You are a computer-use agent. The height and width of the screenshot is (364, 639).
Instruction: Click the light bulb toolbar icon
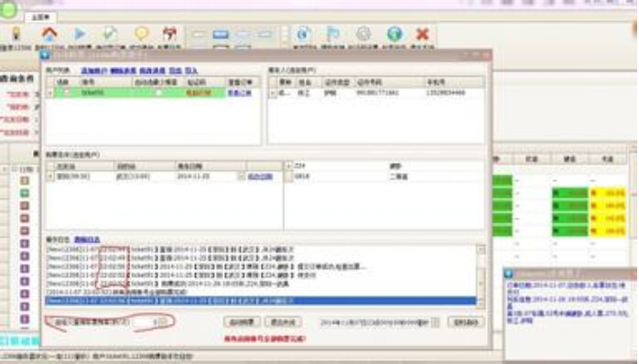coord(16,34)
